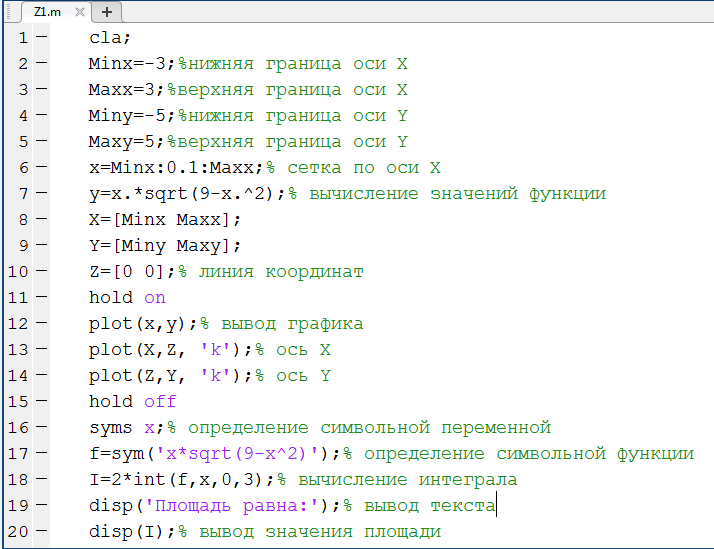Open a new tab with plus button
The image size is (714, 549).
[x=107, y=12]
